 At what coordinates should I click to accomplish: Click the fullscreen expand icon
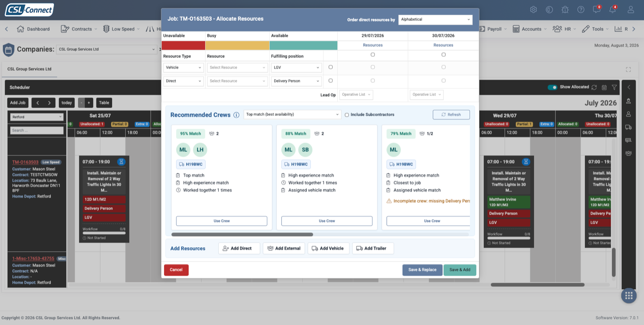(628, 69)
